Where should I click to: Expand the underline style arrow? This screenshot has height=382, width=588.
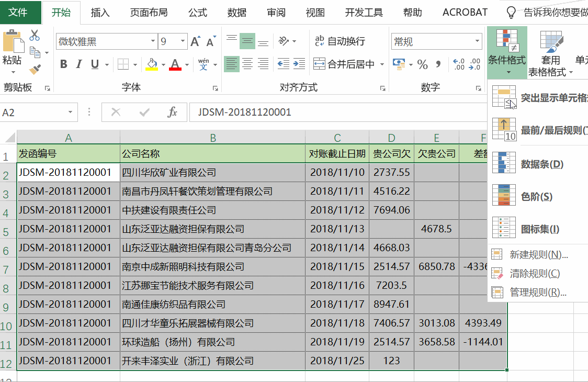coord(107,64)
